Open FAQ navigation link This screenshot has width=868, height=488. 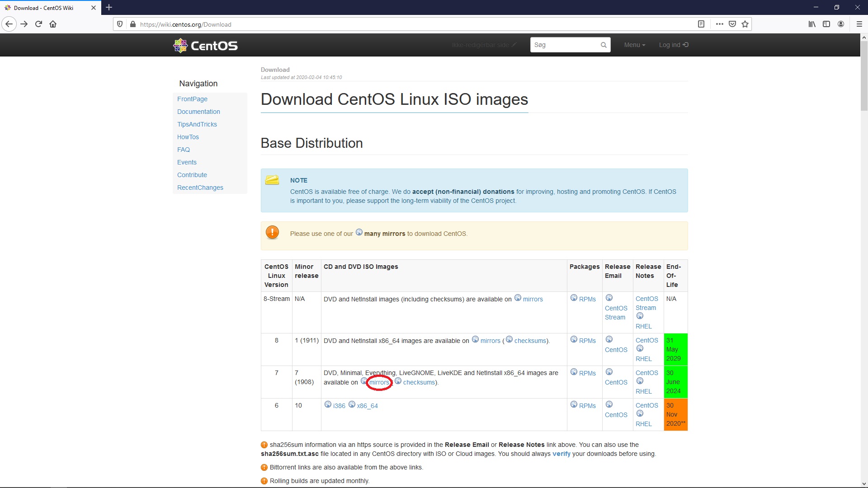click(183, 150)
